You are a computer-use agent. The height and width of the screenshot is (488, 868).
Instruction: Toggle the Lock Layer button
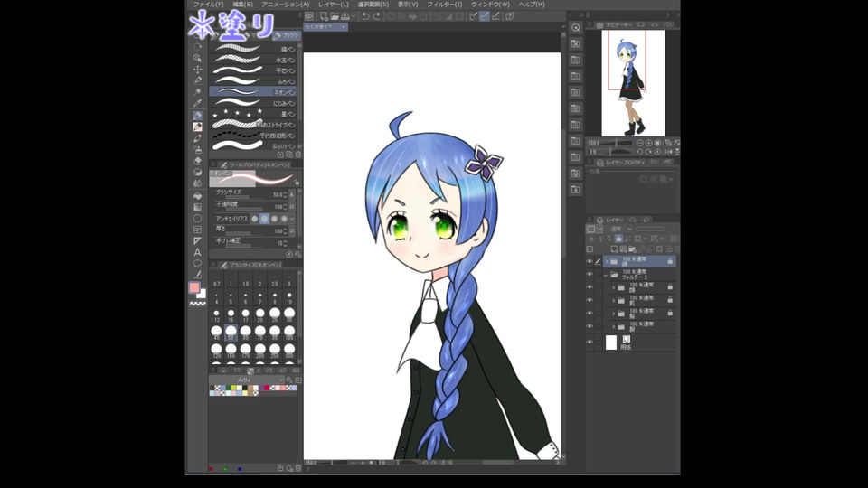pyautogui.click(x=618, y=239)
